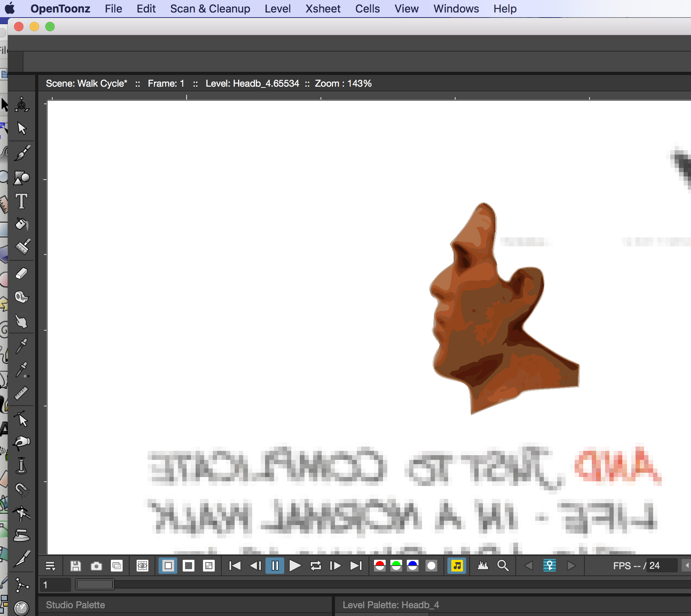
Task: Toggle the blue channel swatch
Action: coord(413,565)
